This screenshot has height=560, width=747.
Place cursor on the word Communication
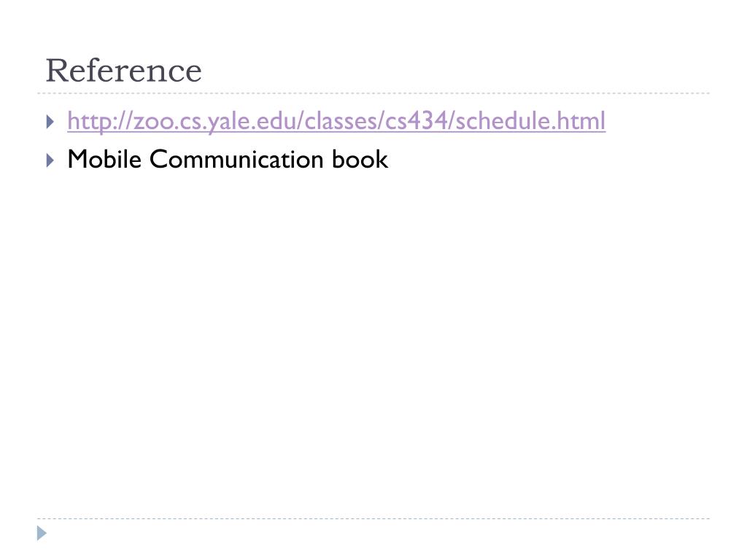click(236, 159)
